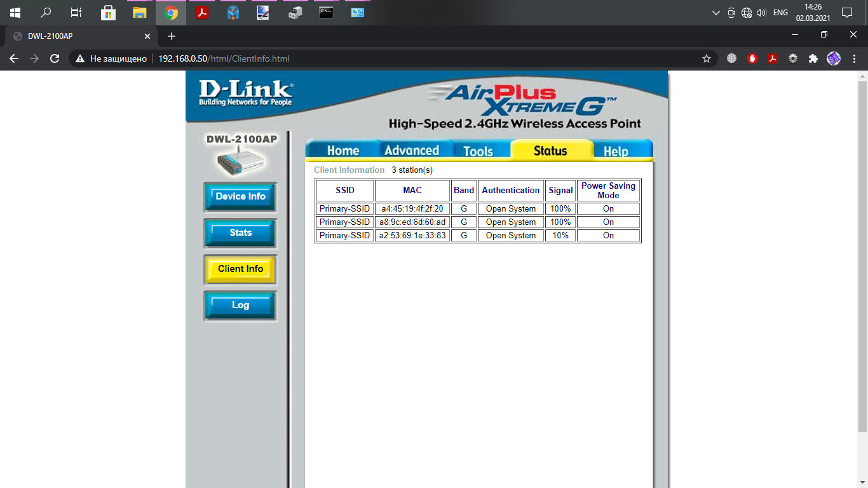The height and width of the screenshot is (488, 868).
Task: Switch to the Home tab
Action: tap(343, 150)
